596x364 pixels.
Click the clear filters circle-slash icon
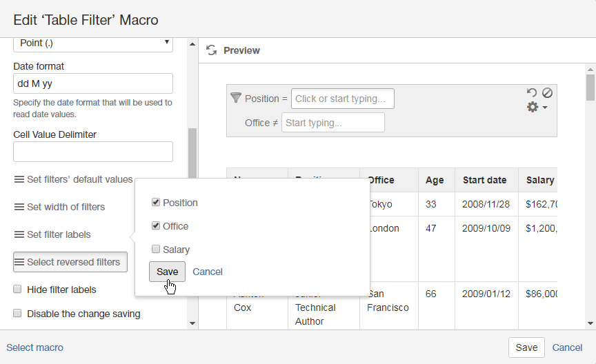[x=546, y=92]
